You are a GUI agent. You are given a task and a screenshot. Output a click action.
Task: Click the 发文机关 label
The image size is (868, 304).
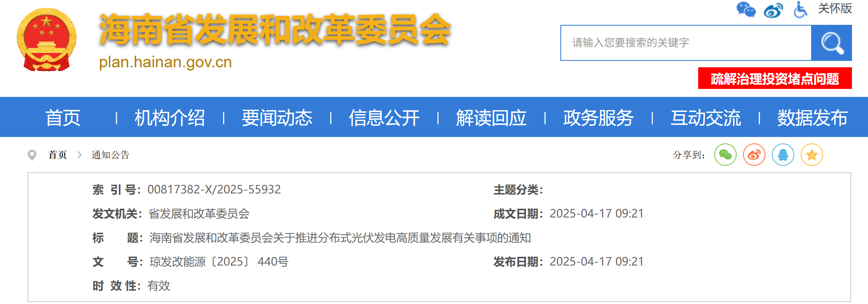point(117,213)
